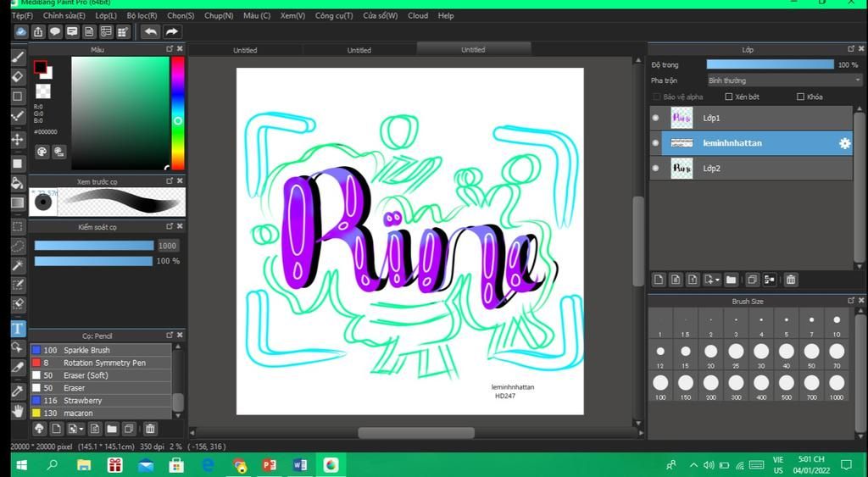Select the transparent color swatch
This screenshot has height=477, width=868.
tap(43, 91)
